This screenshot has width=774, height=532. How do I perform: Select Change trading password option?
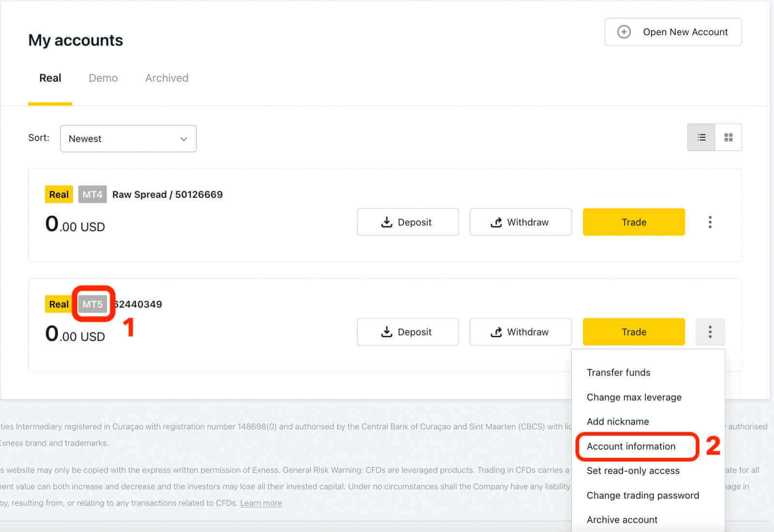(x=642, y=495)
